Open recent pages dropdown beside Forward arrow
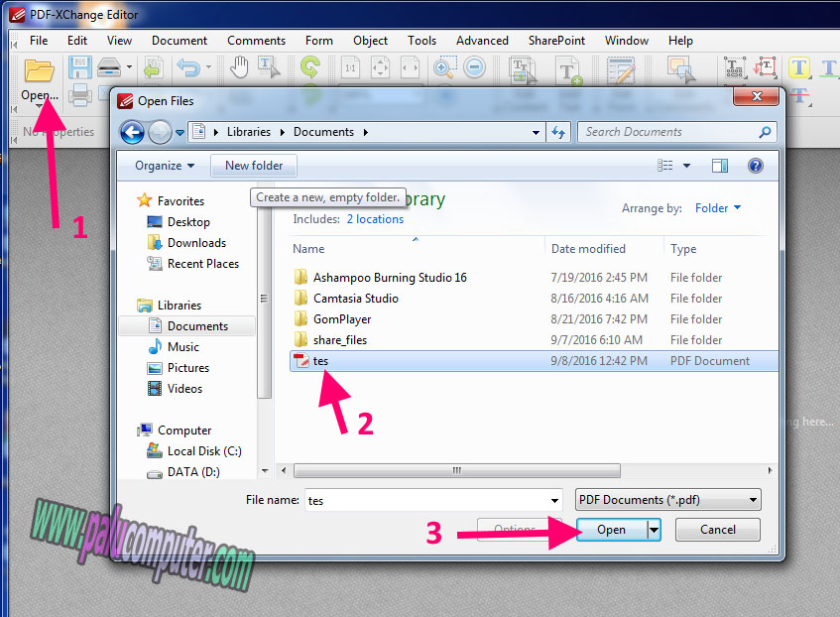840x617 pixels. click(180, 132)
